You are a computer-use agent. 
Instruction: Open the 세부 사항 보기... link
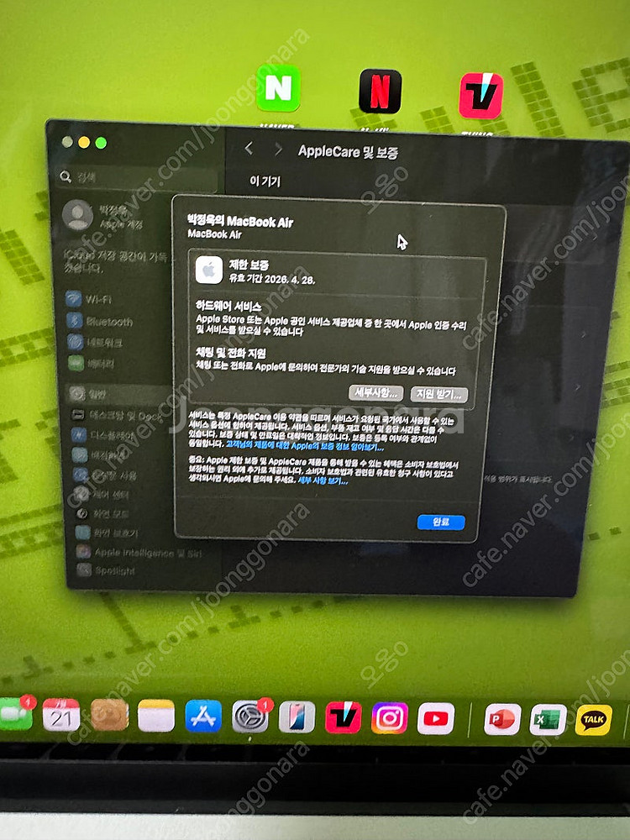(323, 480)
